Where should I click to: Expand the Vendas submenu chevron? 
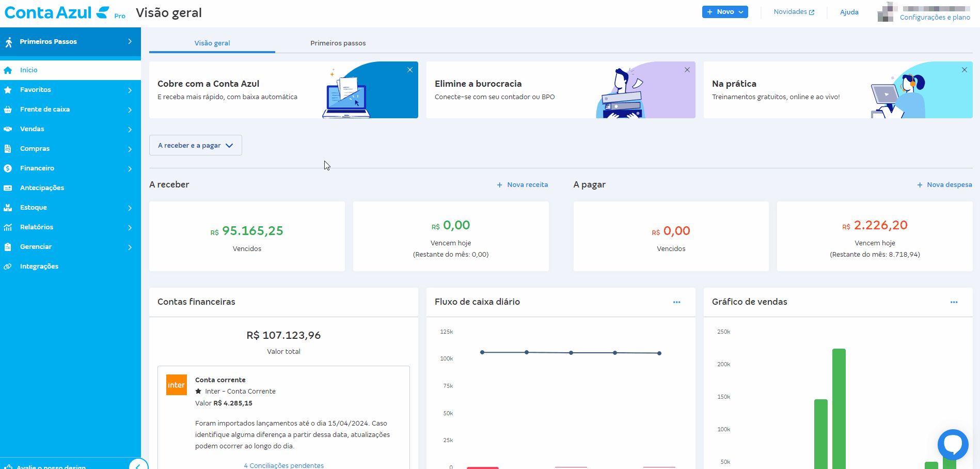130,130
